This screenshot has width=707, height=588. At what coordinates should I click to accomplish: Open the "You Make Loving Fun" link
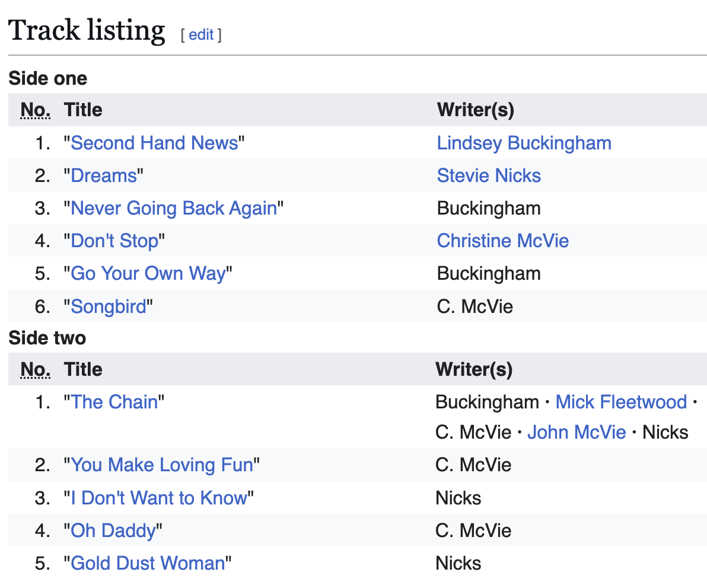point(162,465)
